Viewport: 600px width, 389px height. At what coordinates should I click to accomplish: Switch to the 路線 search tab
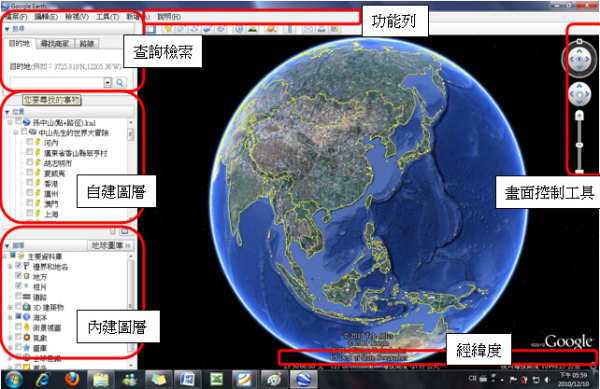(x=87, y=44)
